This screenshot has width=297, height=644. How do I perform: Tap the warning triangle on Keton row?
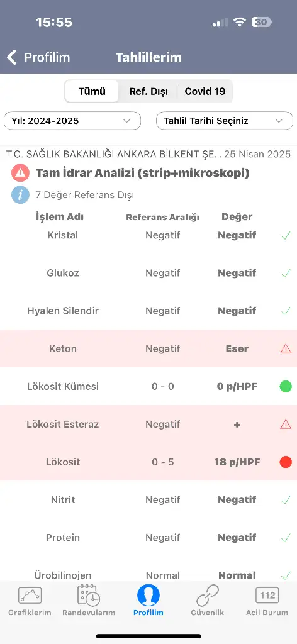(x=286, y=348)
